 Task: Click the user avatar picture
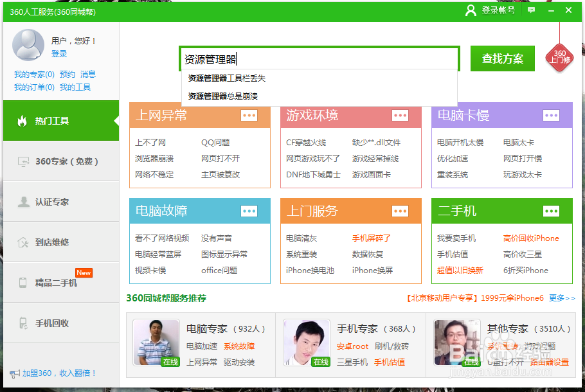pyautogui.click(x=28, y=45)
